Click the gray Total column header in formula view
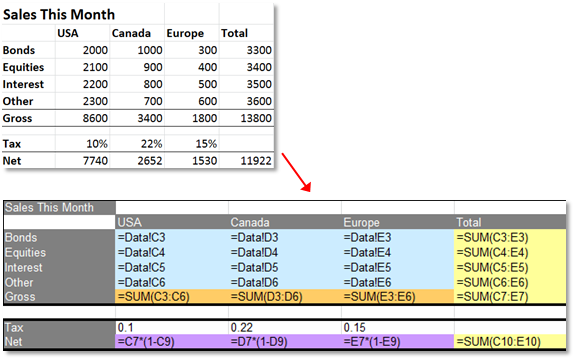Viewport: 575px width, 360px height. [x=510, y=222]
